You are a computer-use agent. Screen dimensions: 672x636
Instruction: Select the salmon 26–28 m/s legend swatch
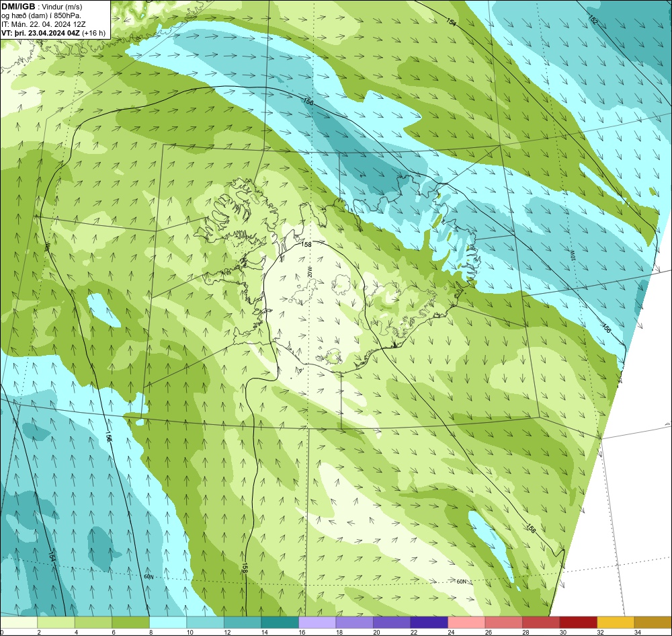point(503,622)
